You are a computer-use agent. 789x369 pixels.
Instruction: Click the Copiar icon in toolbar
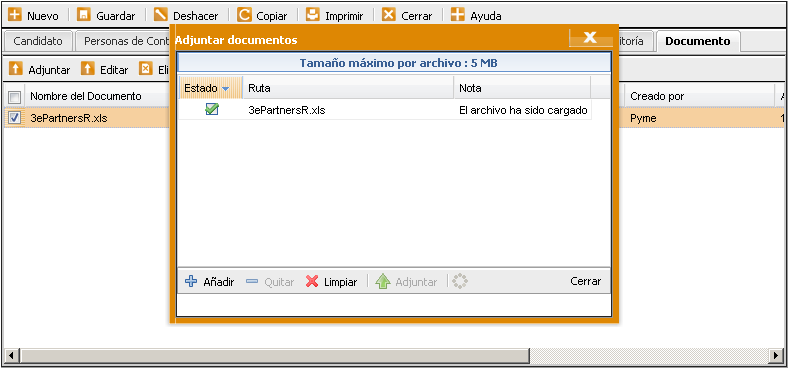pyautogui.click(x=244, y=15)
